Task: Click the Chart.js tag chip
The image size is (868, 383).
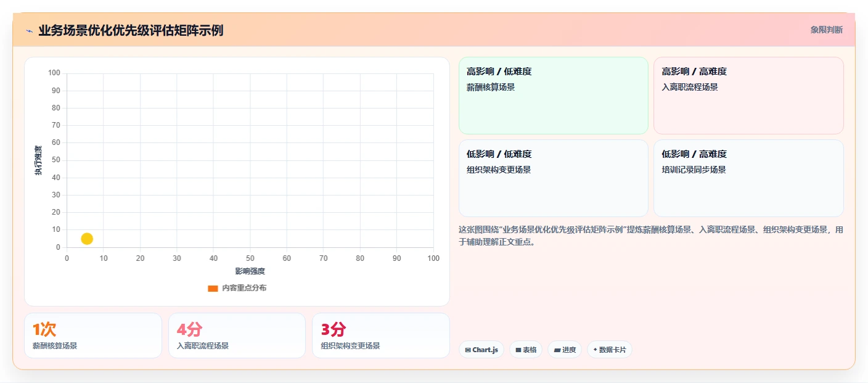Action: coord(481,350)
